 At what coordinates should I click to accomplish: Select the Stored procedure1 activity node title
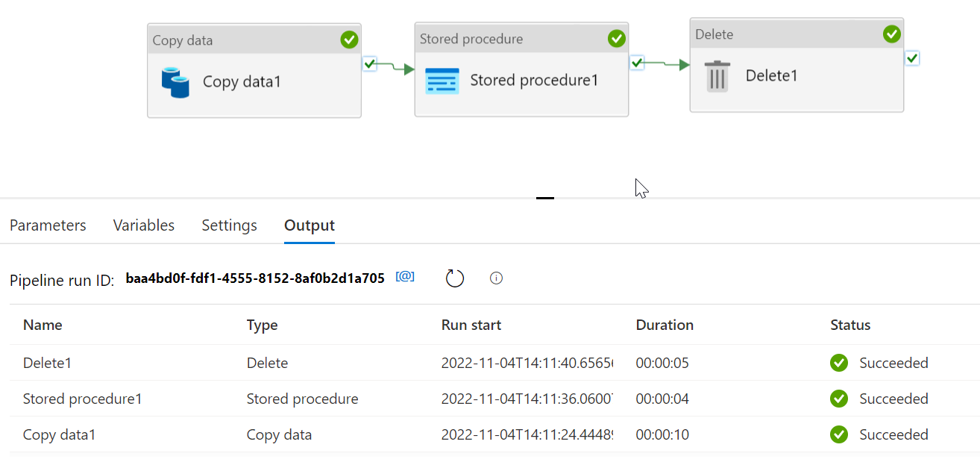[x=534, y=80]
